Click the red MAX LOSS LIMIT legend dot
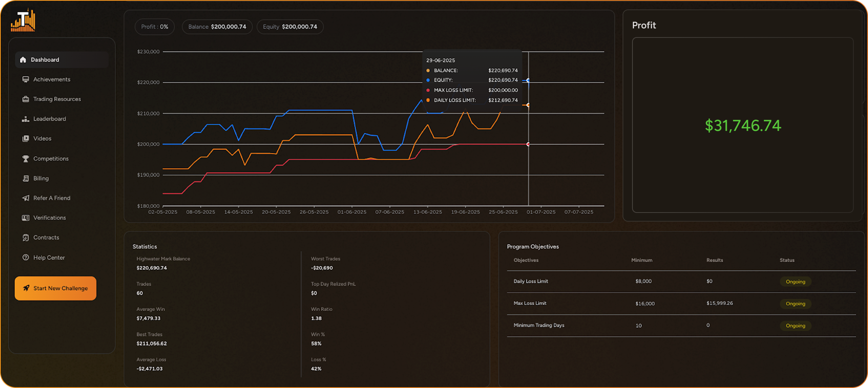 [x=428, y=90]
